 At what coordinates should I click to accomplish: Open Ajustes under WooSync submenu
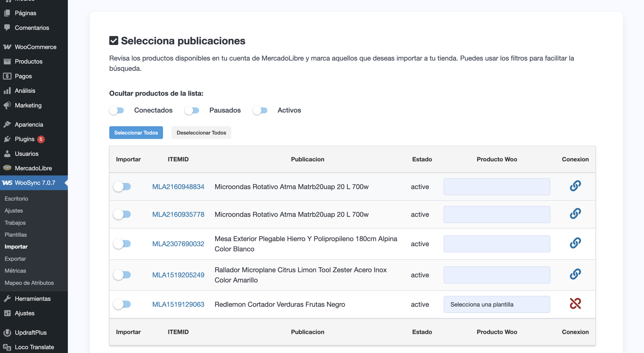14,211
